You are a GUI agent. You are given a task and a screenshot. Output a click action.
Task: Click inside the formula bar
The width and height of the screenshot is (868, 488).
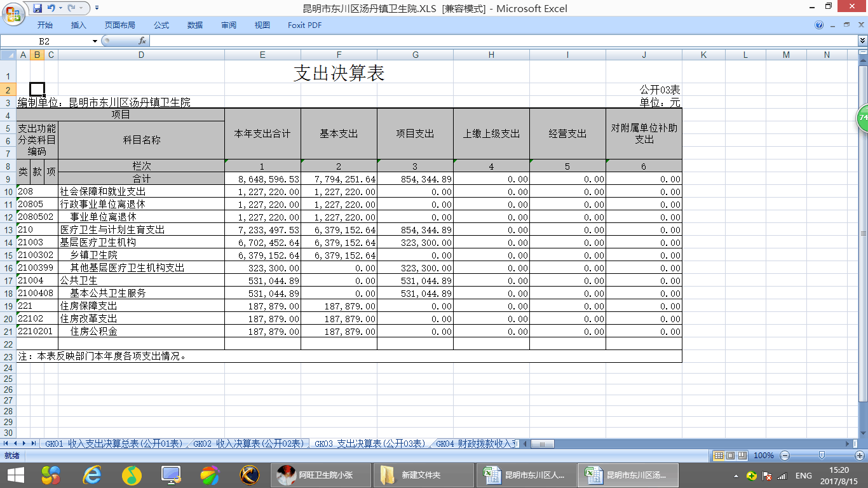pos(502,41)
